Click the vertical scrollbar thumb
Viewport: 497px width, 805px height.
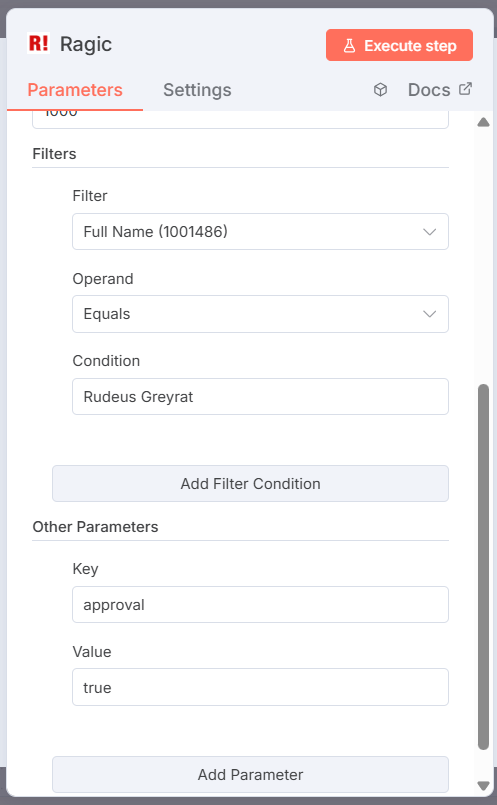[x=483, y=567]
